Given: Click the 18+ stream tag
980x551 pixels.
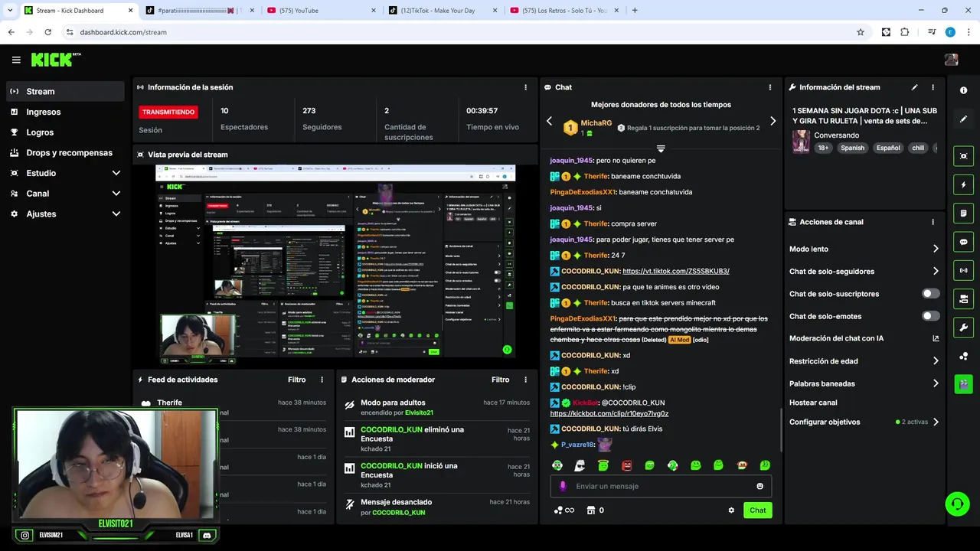Looking at the screenshot, I should (x=823, y=148).
